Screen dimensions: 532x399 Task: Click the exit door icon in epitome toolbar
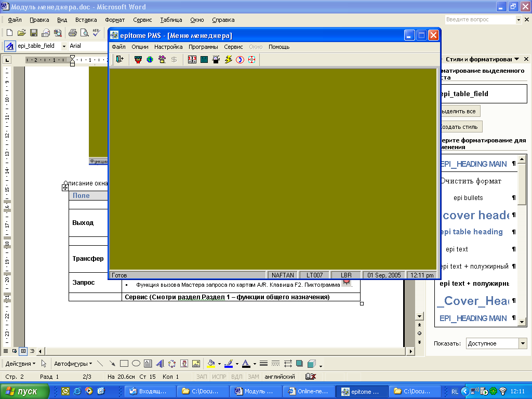pyautogui.click(x=120, y=60)
